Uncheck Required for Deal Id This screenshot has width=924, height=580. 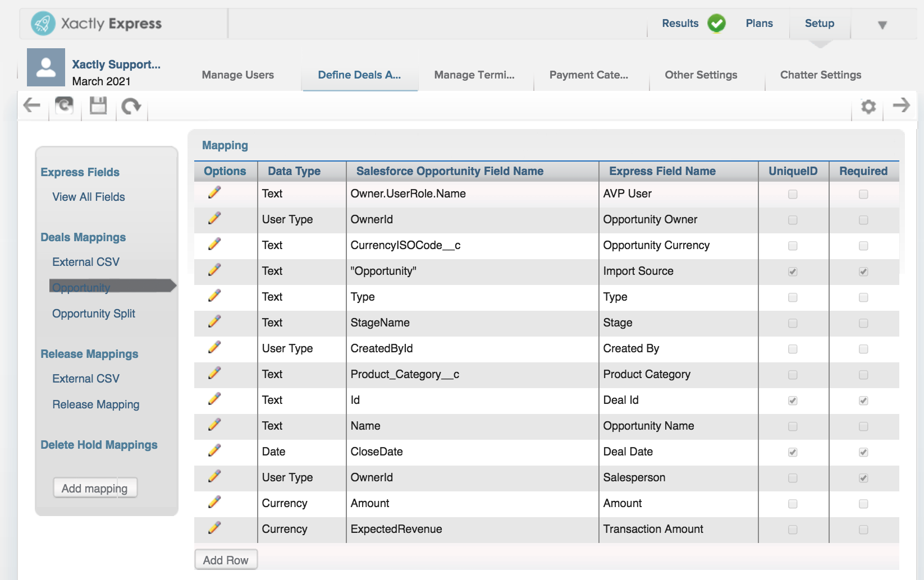pos(863,401)
